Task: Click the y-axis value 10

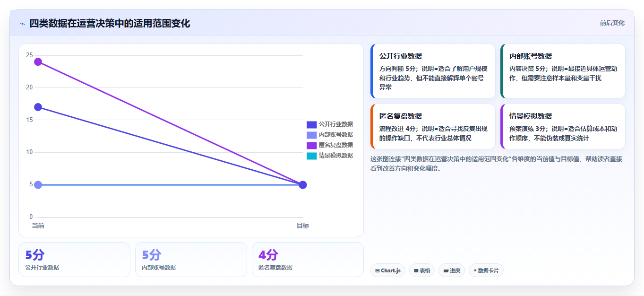Action: (29, 152)
